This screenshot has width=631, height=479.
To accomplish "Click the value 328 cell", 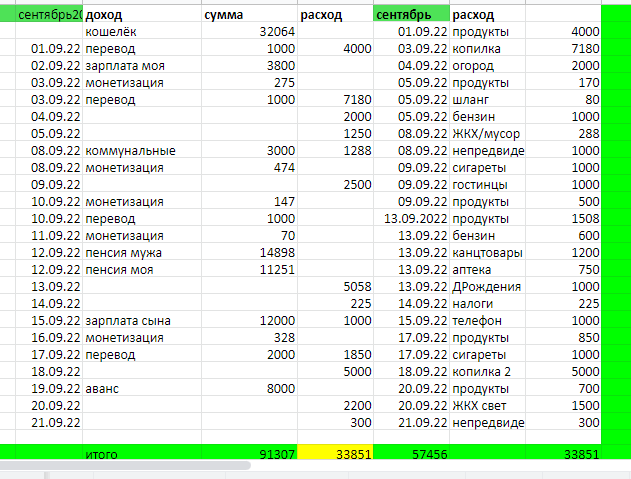I will 249,338.
